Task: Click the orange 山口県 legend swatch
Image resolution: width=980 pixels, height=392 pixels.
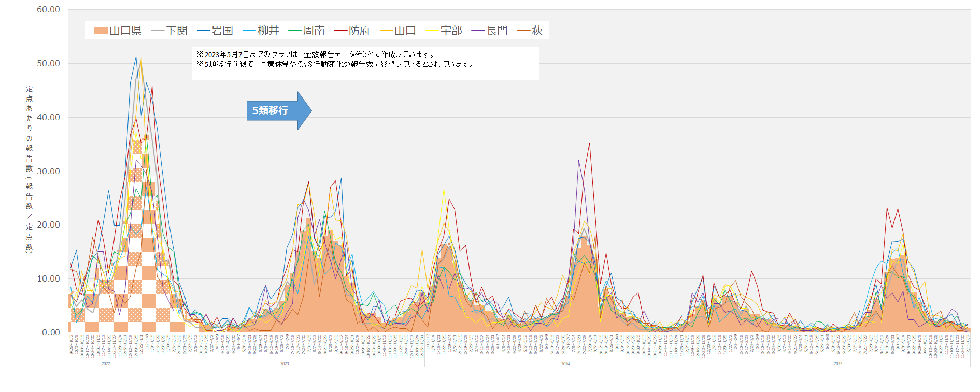Action: 101,31
